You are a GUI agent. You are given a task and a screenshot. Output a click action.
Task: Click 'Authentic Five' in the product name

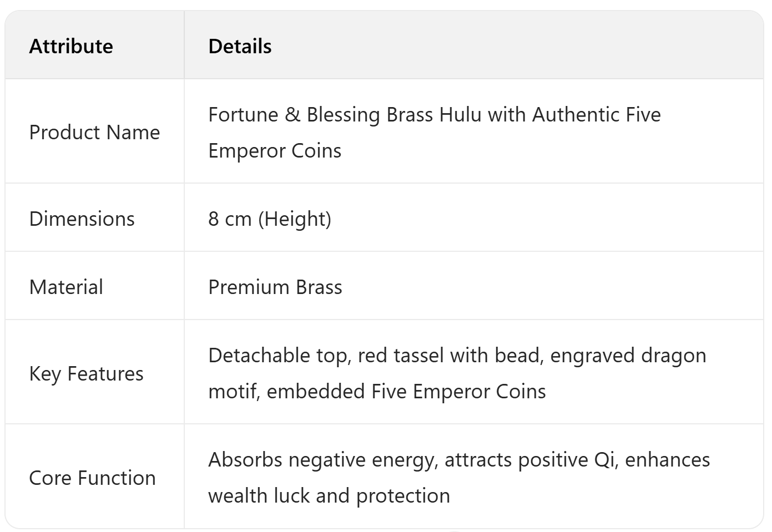point(596,115)
